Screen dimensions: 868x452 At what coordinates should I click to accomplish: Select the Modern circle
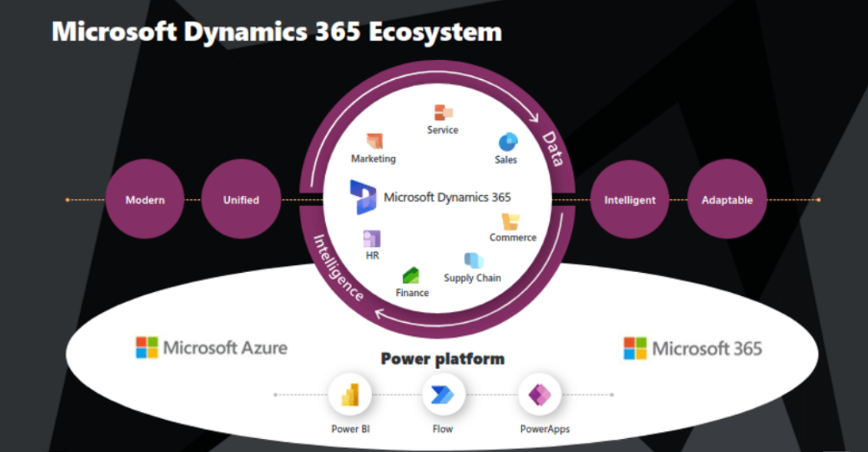(x=145, y=199)
